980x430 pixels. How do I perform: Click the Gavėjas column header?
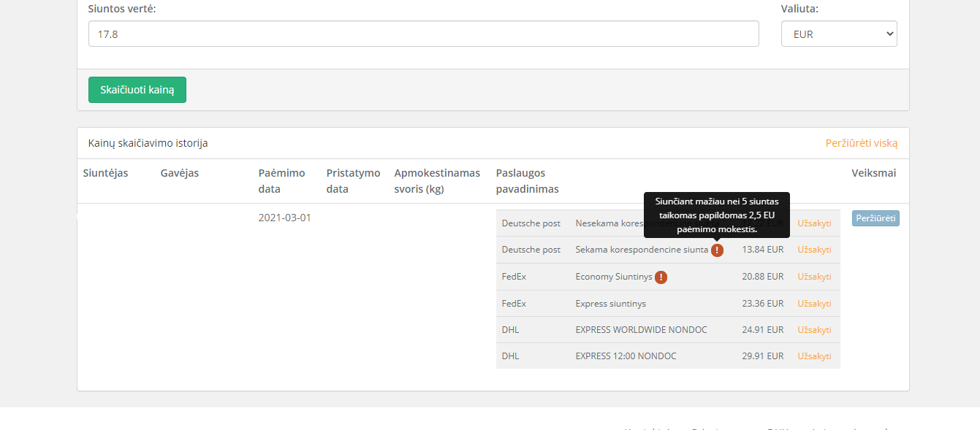pyautogui.click(x=180, y=173)
